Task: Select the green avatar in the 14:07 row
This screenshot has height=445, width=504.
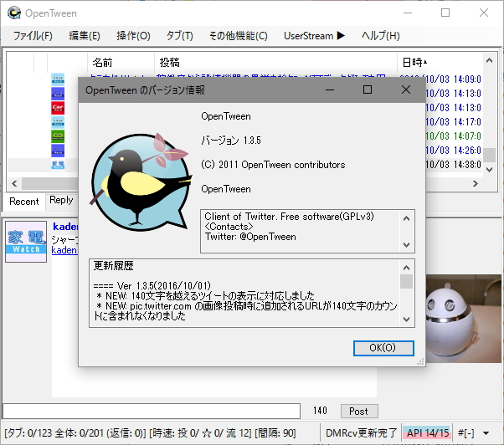Action: (x=58, y=136)
